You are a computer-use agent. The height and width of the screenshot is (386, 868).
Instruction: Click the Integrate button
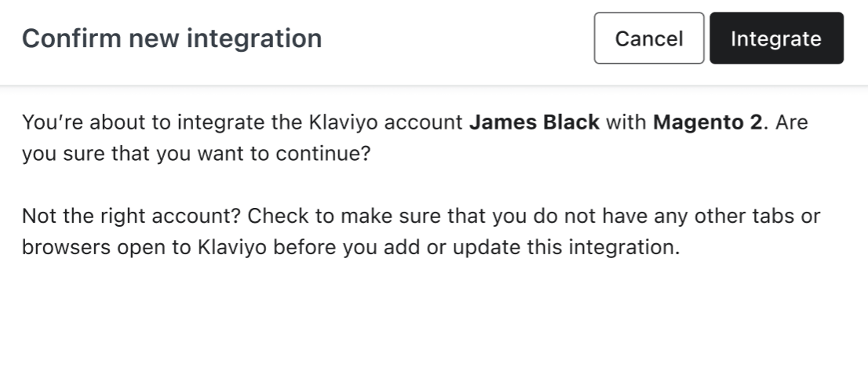(776, 38)
